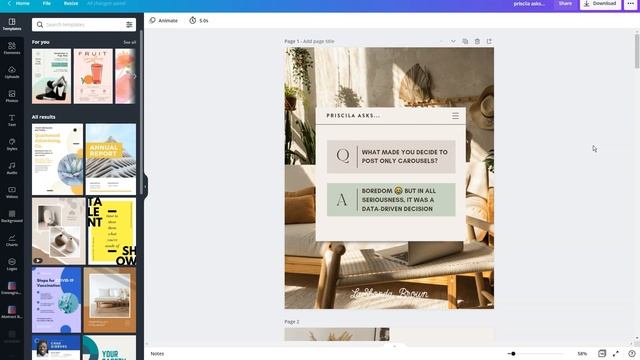This screenshot has width=640, height=360.
Task: Enter fullscreen present mode icon
Action: [616, 353]
